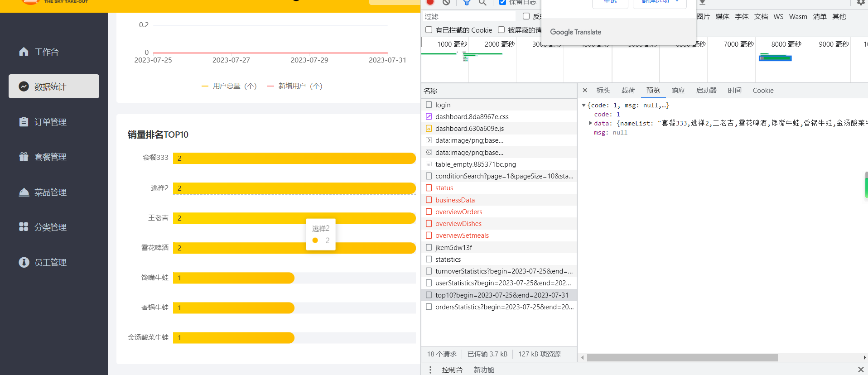Filter requests by 字体 type
868x375 pixels.
742,16
